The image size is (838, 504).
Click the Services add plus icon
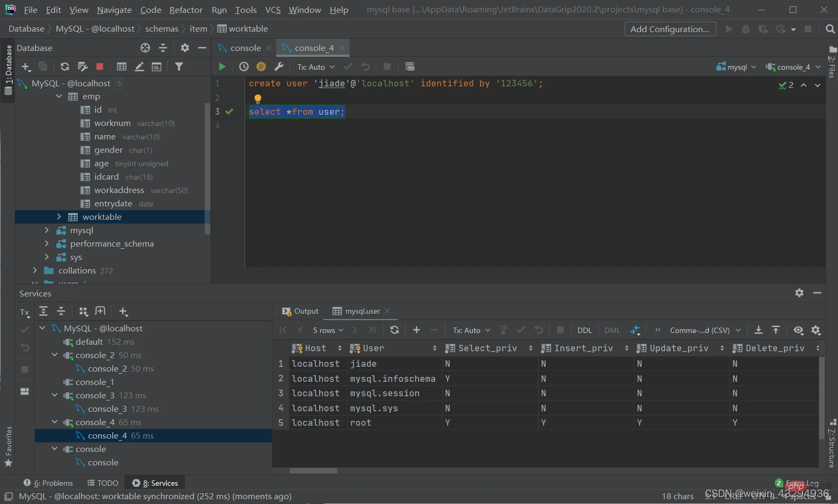tap(123, 312)
